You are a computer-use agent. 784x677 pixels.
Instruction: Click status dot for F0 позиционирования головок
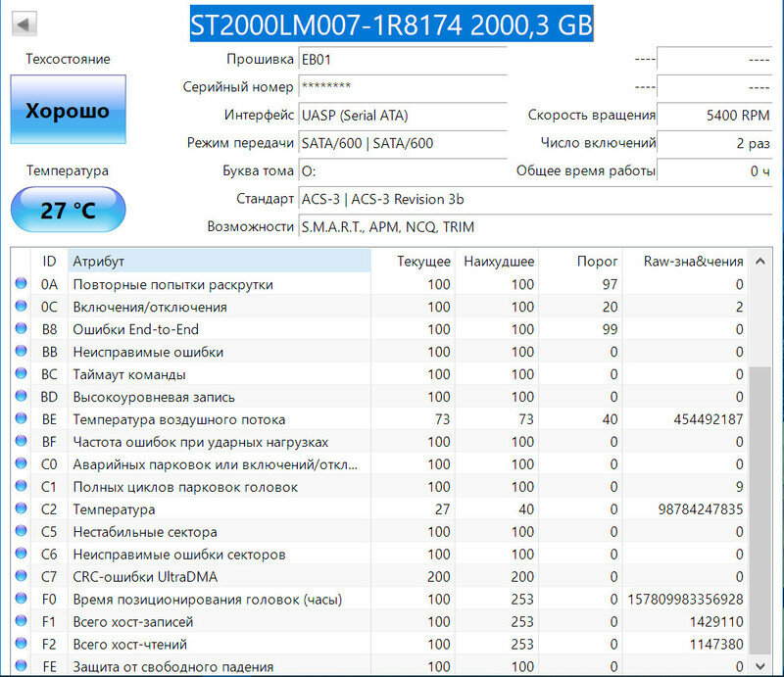pyautogui.click(x=21, y=599)
